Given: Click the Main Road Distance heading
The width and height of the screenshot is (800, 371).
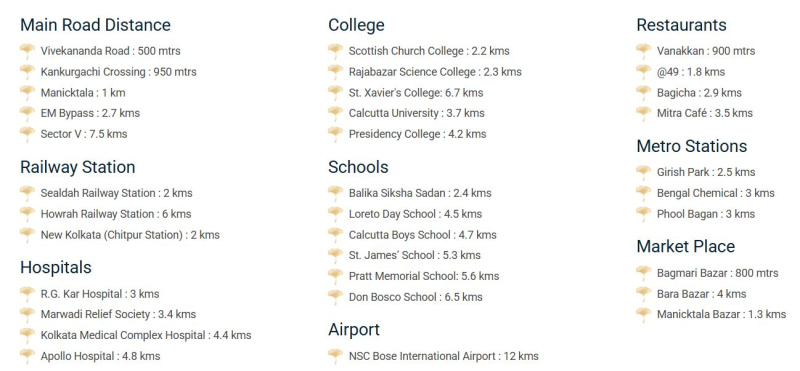Looking at the screenshot, I should pos(95,25).
